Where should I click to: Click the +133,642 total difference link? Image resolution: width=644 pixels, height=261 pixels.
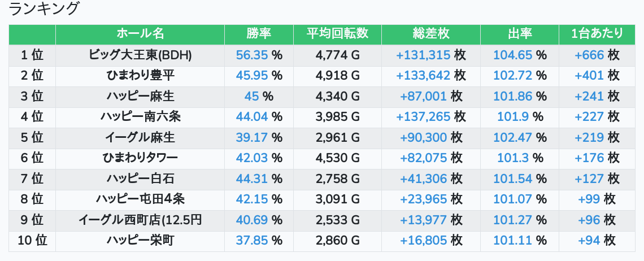pos(423,75)
